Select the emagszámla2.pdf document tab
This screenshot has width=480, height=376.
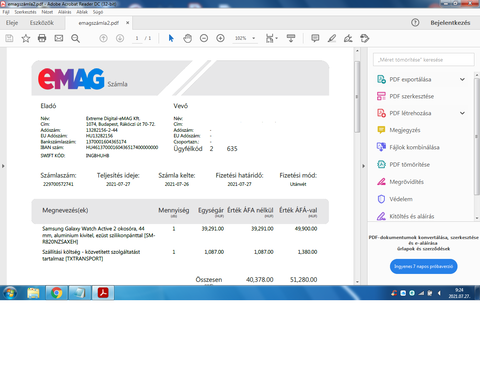click(x=99, y=23)
